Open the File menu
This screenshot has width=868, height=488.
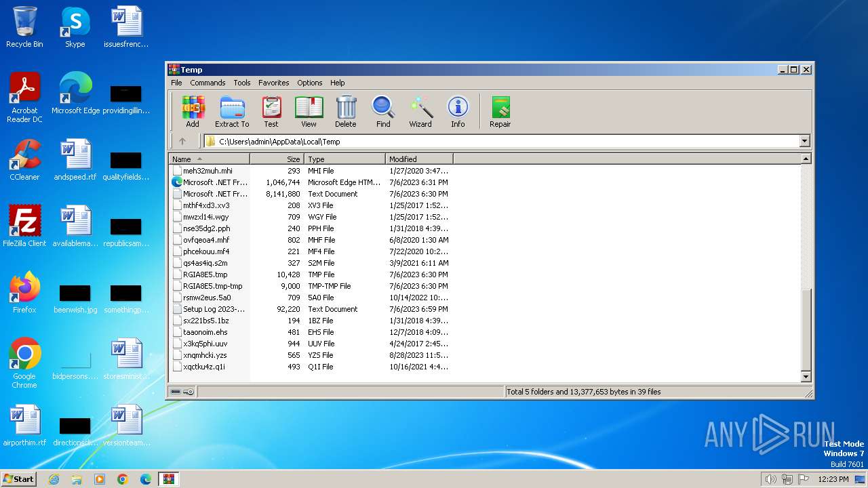point(176,83)
